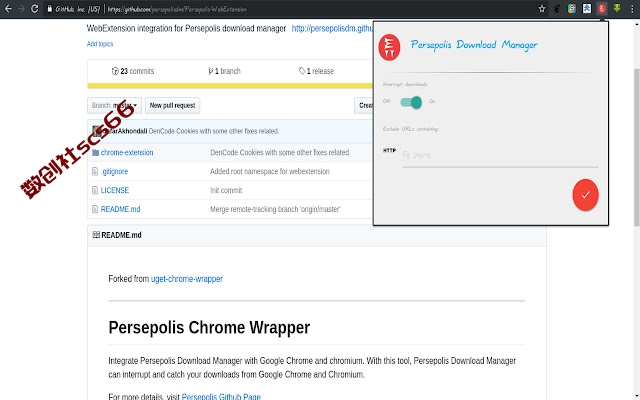This screenshot has width=640, height=400.
Task: Click the Exclude URLs input field
Action: click(500, 157)
